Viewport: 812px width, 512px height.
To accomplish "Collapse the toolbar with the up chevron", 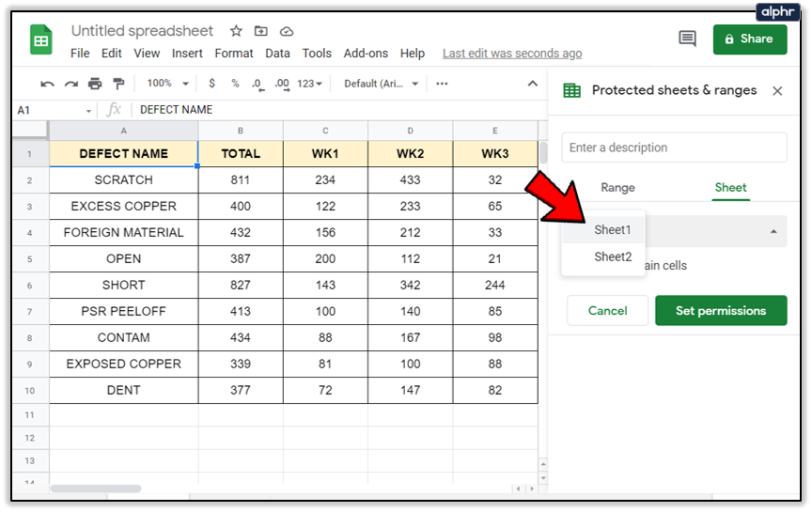I will (x=532, y=84).
